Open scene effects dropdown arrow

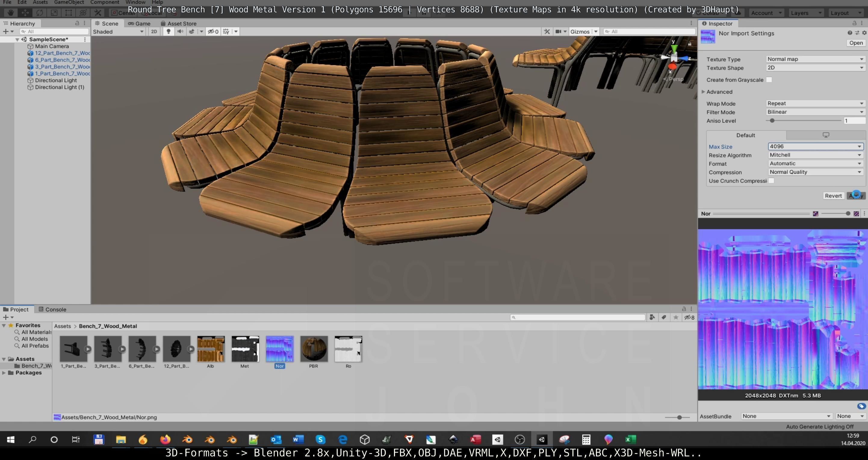[202, 31]
